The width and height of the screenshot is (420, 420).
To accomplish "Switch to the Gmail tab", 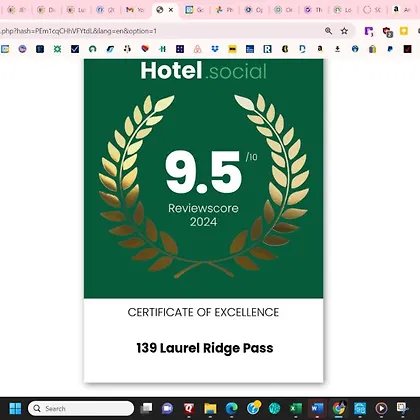I will (135, 10).
